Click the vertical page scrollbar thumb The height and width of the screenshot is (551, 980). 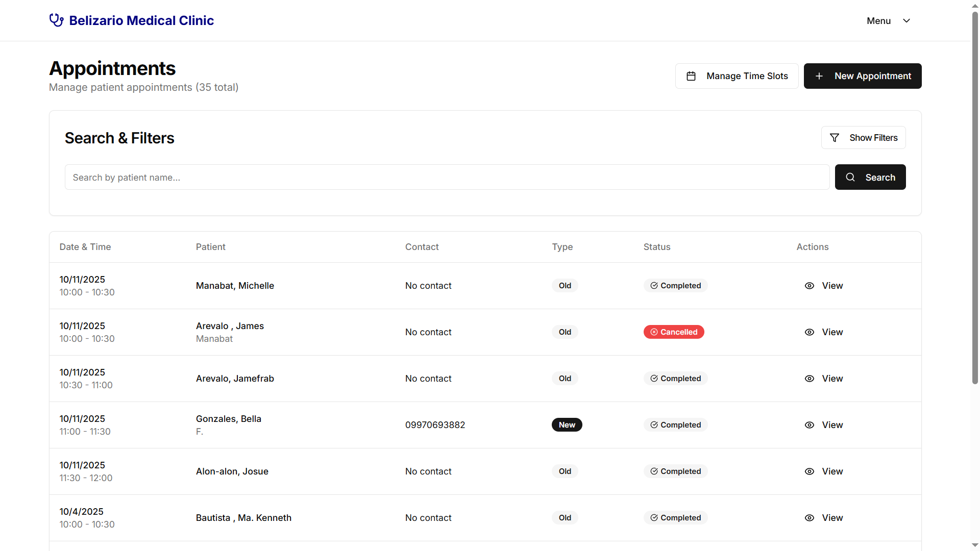point(975,199)
